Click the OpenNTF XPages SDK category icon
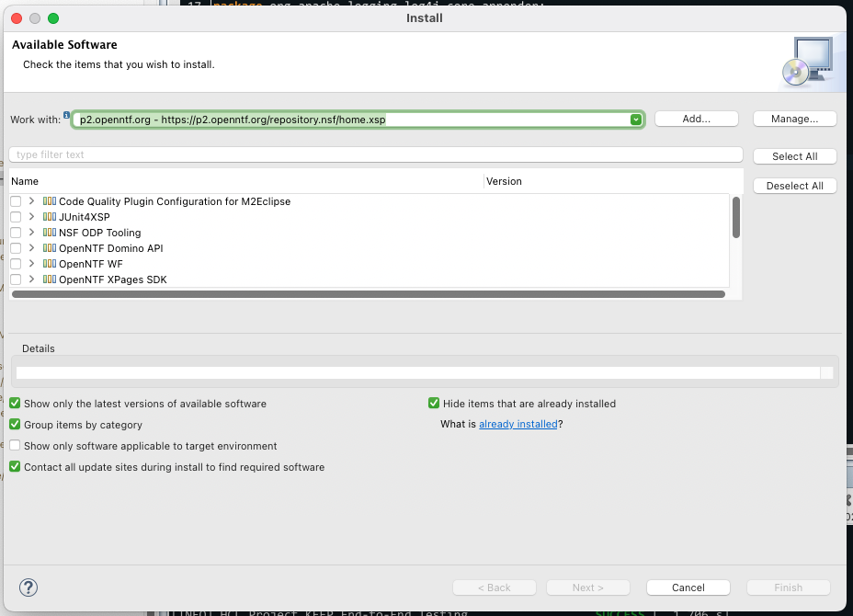 pyautogui.click(x=50, y=279)
